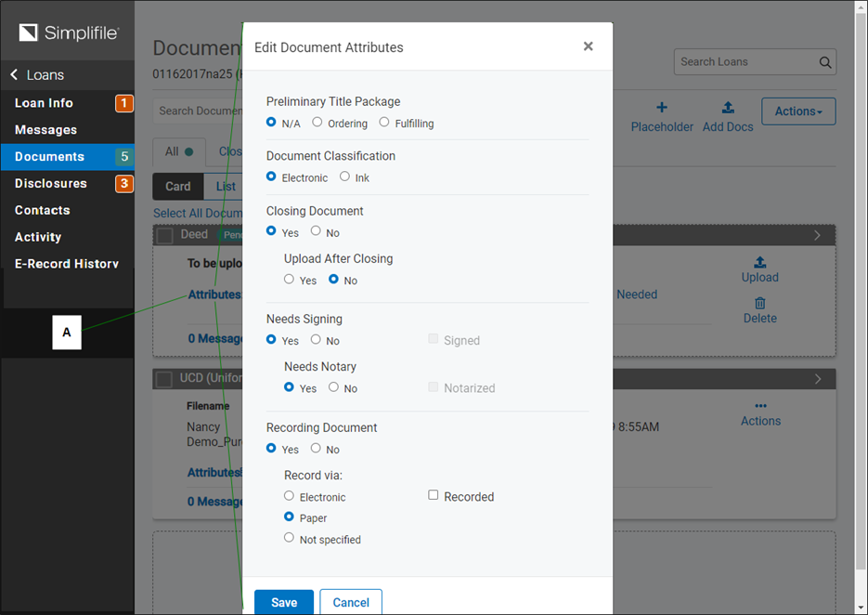Screen dimensions: 868x615
Task: Expand the UCD card chevron
Action: pyautogui.click(x=817, y=379)
